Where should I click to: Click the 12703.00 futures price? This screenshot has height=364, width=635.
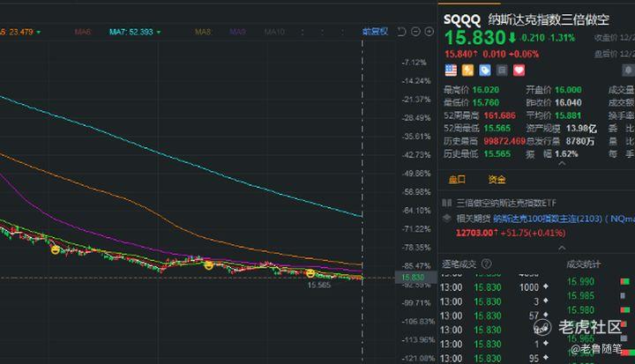click(475, 233)
